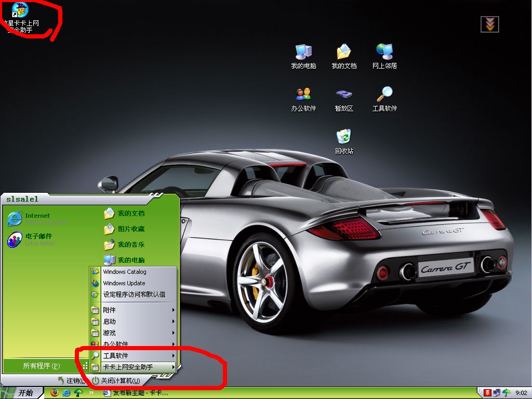The width and height of the screenshot is (532, 399).
Task: Expand the 启动 submenu
Action: click(133, 321)
